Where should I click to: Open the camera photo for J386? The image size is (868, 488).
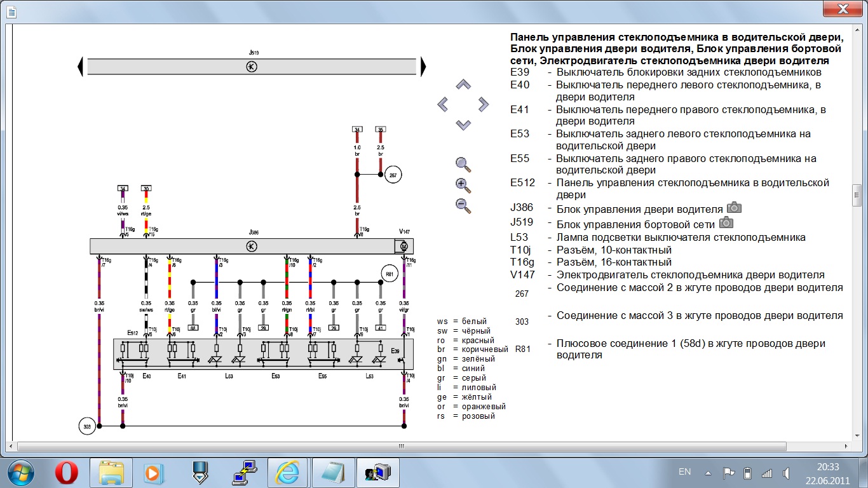coord(734,208)
